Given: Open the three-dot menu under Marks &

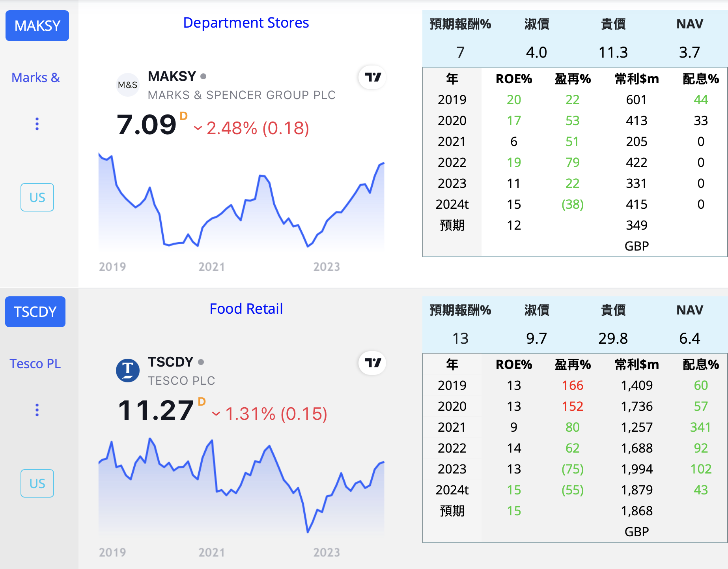Looking at the screenshot, I should pyautogui.click(x=37, y=124).
